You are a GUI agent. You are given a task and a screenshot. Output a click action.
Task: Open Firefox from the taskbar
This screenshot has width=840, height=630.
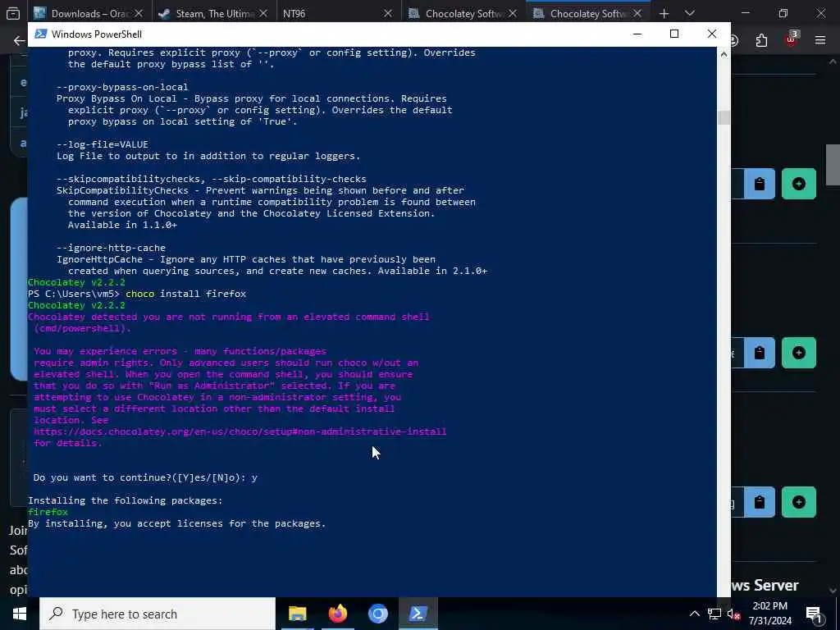click(x=337, y=614)
